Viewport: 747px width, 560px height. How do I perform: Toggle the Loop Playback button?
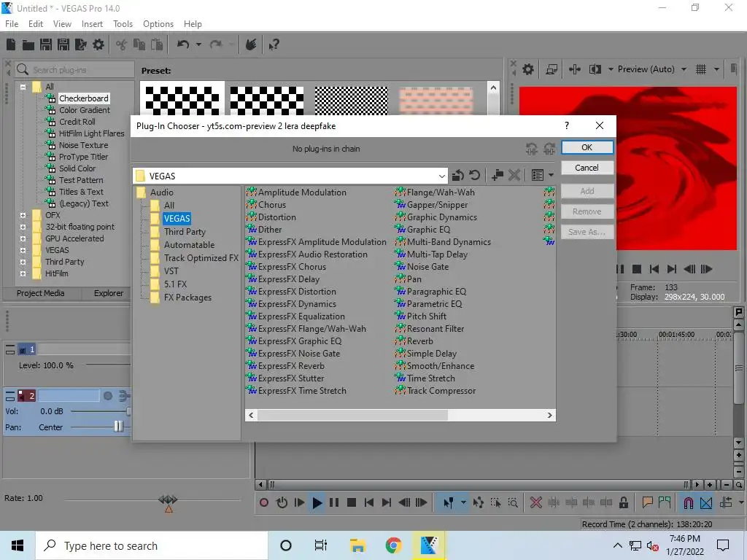click(282, 502)
